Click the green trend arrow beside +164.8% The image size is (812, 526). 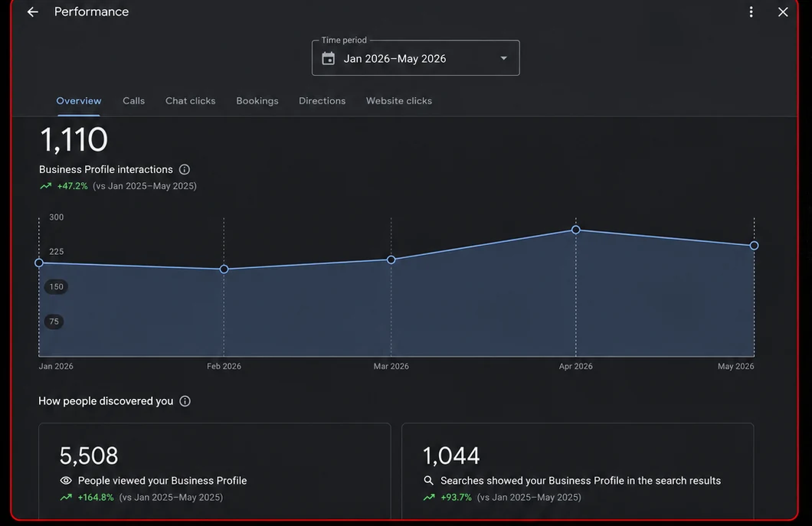(66, 498)
